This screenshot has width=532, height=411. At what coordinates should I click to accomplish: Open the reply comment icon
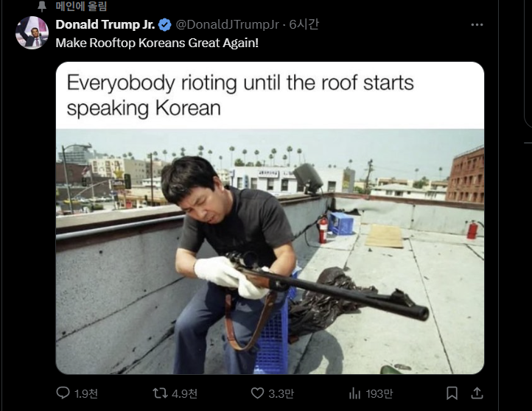point(63,393)
